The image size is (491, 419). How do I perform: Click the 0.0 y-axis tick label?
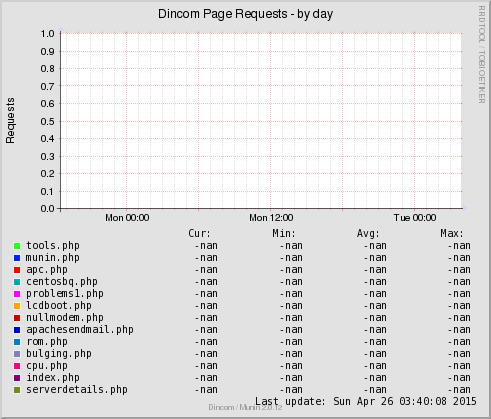[x=47, y=209]
